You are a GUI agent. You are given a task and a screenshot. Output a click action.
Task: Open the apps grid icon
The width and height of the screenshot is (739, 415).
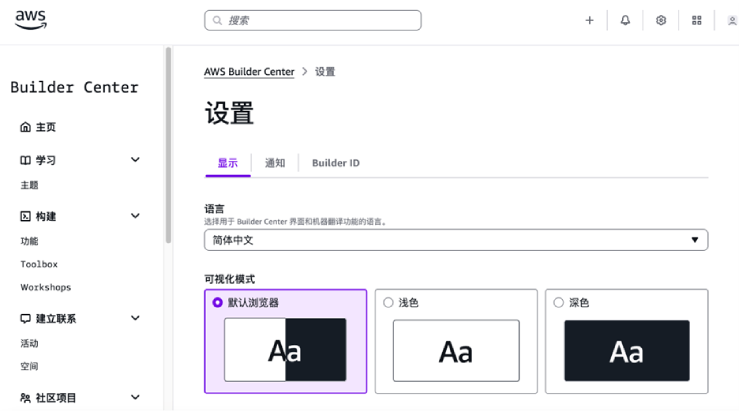[697, 20]
